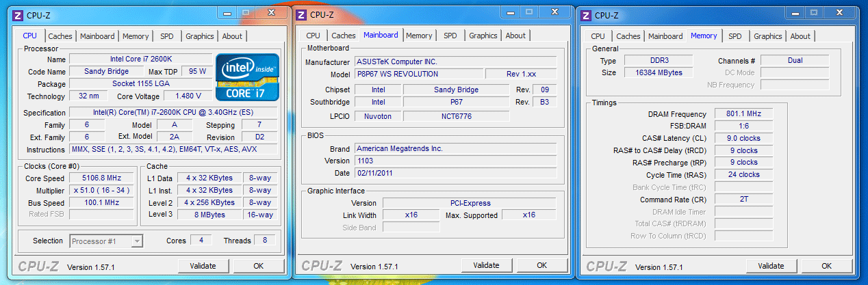Select CPU tab in Mainboard window
868x285 pixels.
313,36
